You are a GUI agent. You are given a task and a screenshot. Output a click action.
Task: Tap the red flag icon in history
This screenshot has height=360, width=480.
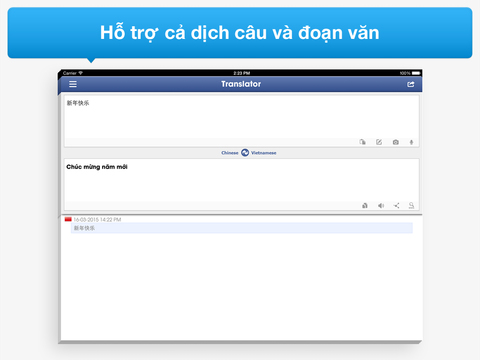pyautogui.click(x=68, y=219)
